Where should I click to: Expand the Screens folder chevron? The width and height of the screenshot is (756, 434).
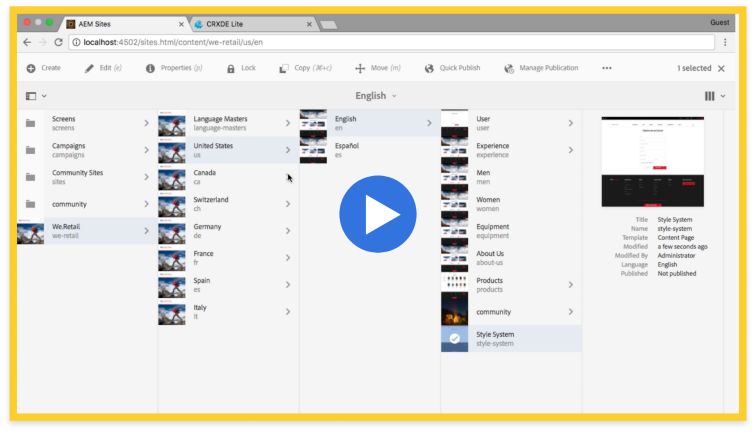[147, 123]
